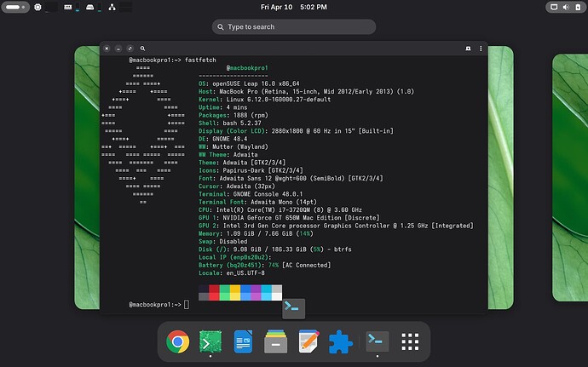Click the 'GPU 2: Intel 3rd Gen Core' line

336,226
